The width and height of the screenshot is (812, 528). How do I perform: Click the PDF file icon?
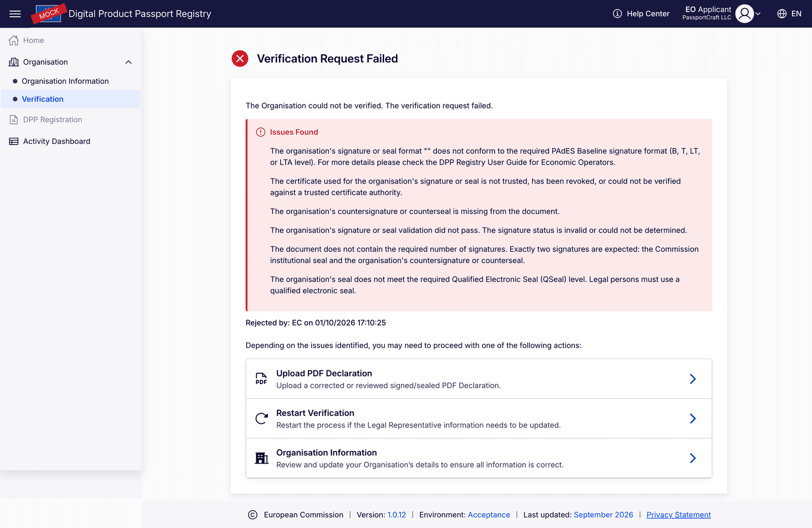click(261, 379)
